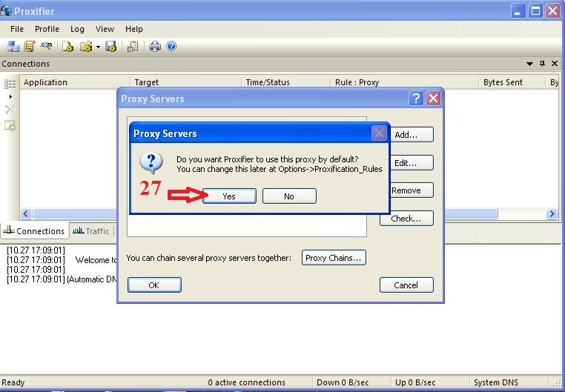Click 'Down 0 B/sec' in status bar
The height and width of the screenshot is (392, 565).
(x=343, y=382)
